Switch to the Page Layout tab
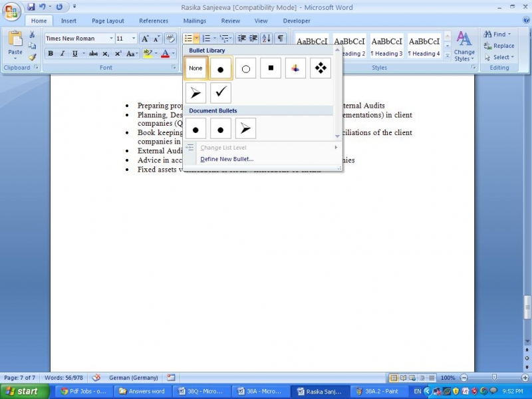 [108, 21]
